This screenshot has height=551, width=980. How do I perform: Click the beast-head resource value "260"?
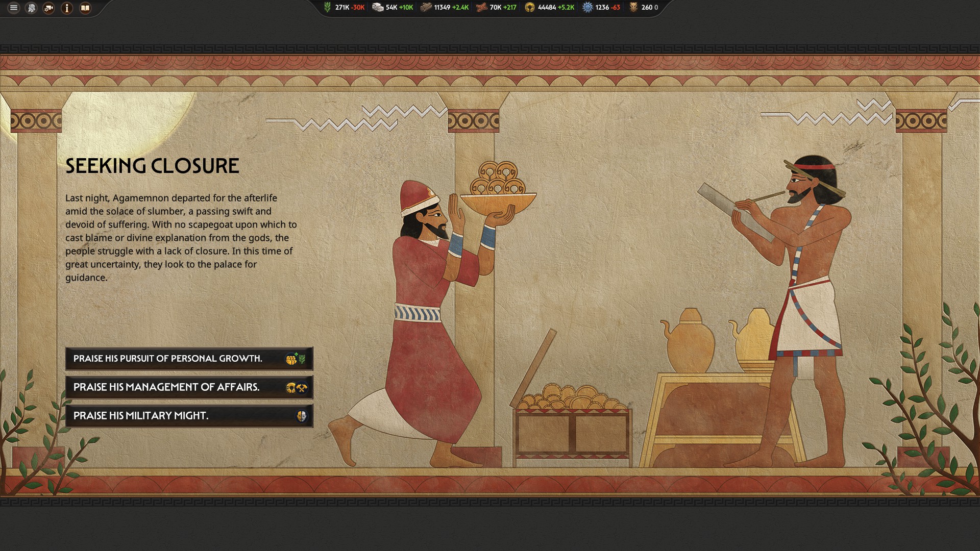pyautogui.click(x=647, y=8)
